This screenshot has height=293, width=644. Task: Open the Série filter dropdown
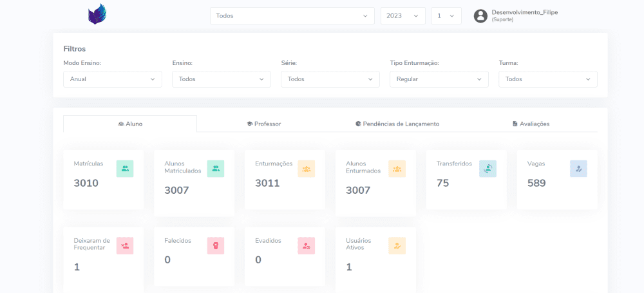tap(330, 79)
